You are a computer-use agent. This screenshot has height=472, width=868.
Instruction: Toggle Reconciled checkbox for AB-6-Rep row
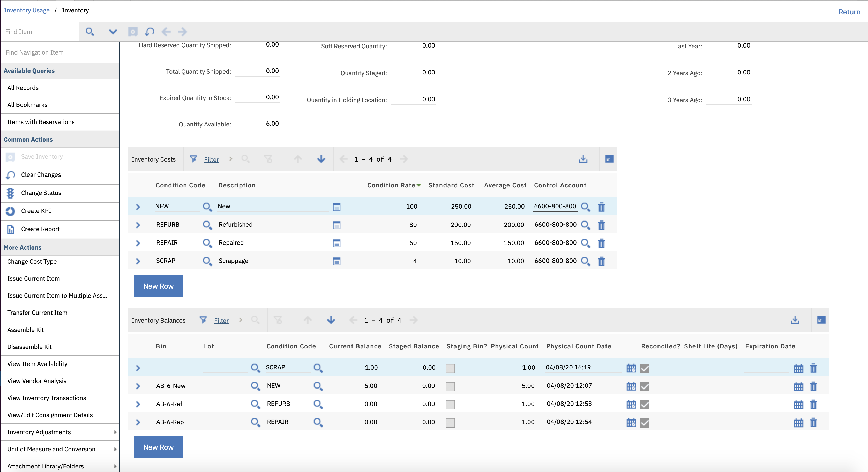coord(645,423)
